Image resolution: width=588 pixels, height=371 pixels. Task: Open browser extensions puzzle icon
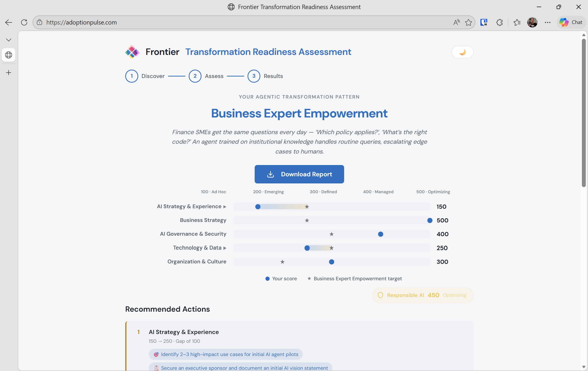click(x=499, y=22)
